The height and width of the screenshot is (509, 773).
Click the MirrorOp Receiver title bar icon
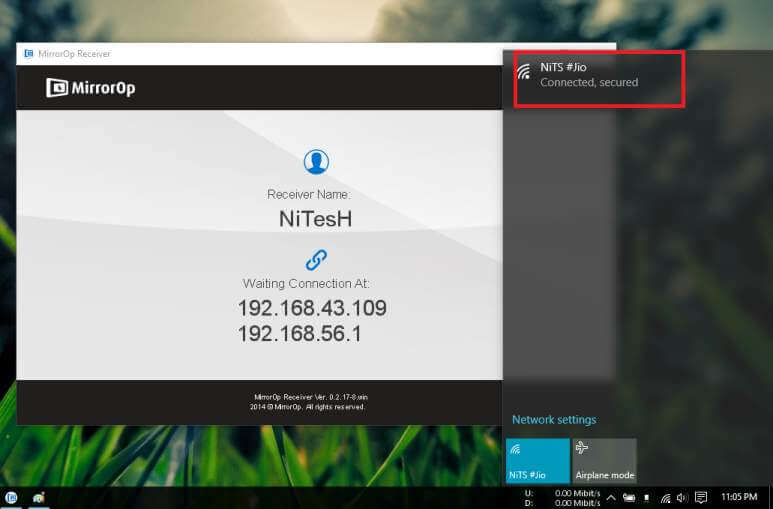click(x=29, y=54)
